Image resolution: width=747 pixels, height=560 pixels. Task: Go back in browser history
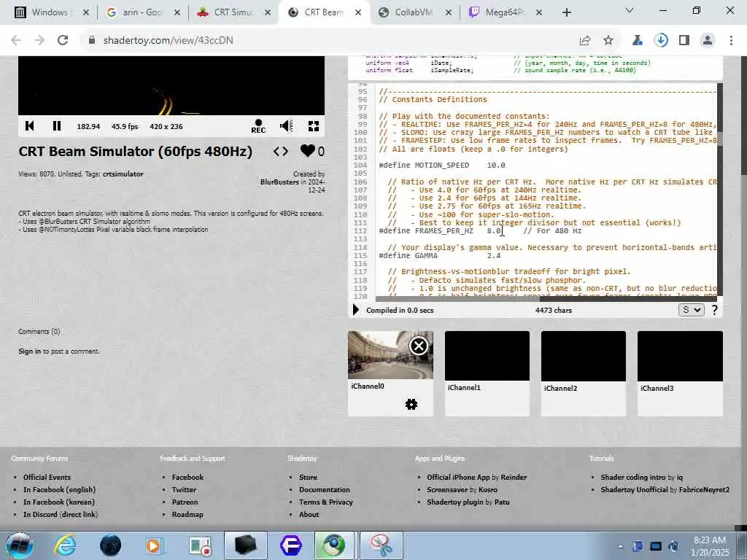coord(16,41)
